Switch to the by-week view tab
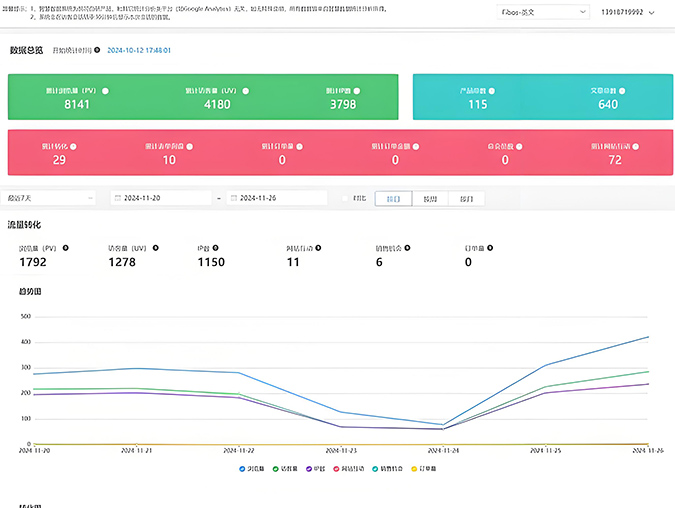Screen dimensions: 675x508 pyautogui.click(x=430, y=199)
